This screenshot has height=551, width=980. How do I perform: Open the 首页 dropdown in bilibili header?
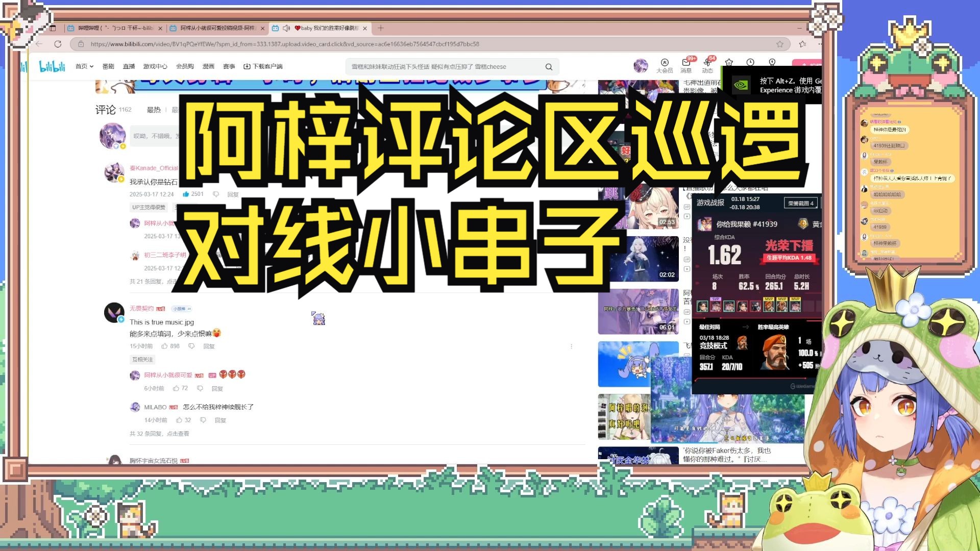click(84, 66)
